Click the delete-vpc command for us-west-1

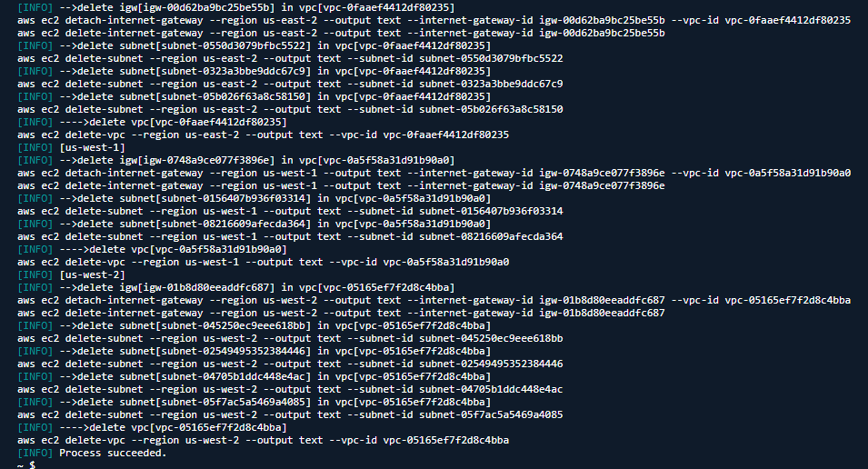click(263, 262)
